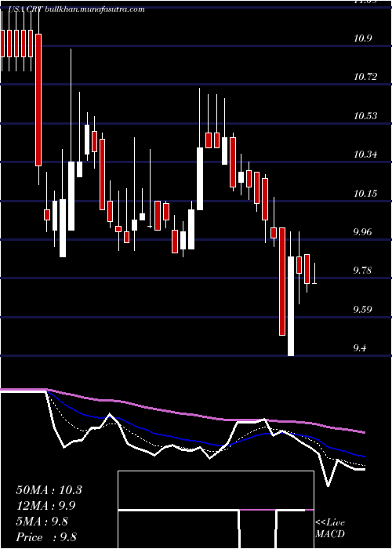Click the Price : 9.8 readout
The image size is (392, 549).
(x=46, y=537)
